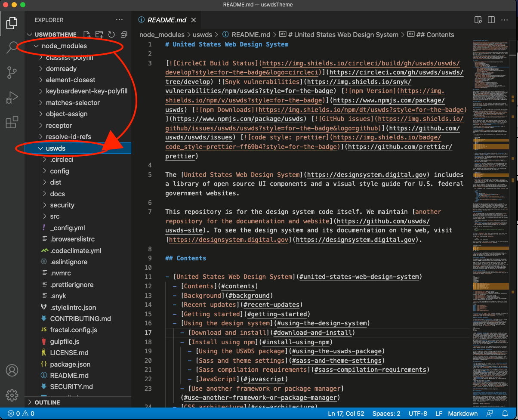Open the CONTRIBUTING.md file

click(x=78, y=319)
